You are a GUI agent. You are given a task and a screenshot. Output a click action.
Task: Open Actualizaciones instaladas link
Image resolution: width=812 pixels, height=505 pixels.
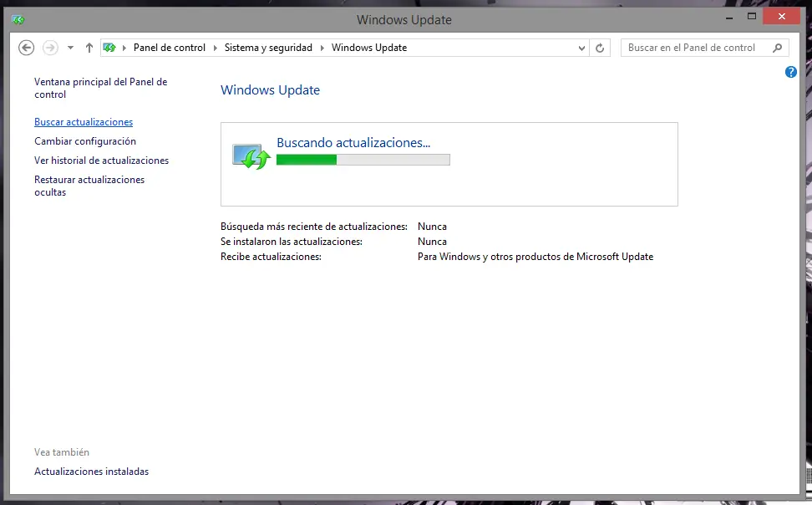pyautogui.click(x=91, y=472)
